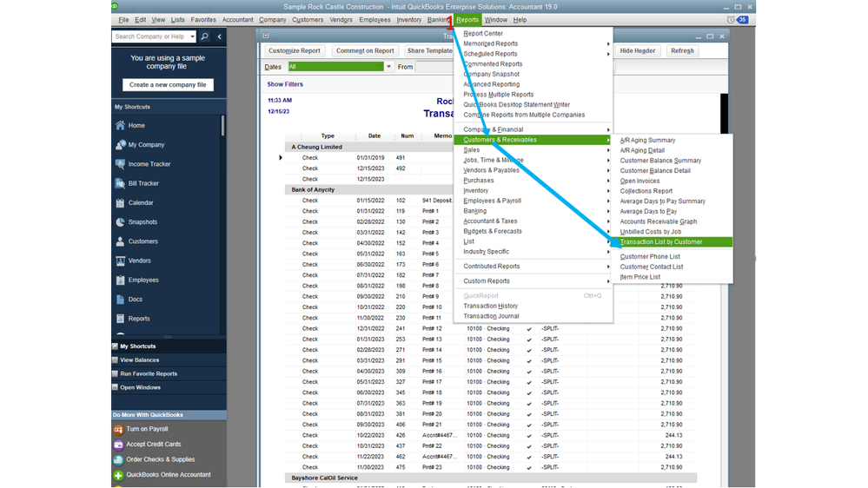Click the search magnifier icon
This screenshot has height=488, width=868.
205,36
